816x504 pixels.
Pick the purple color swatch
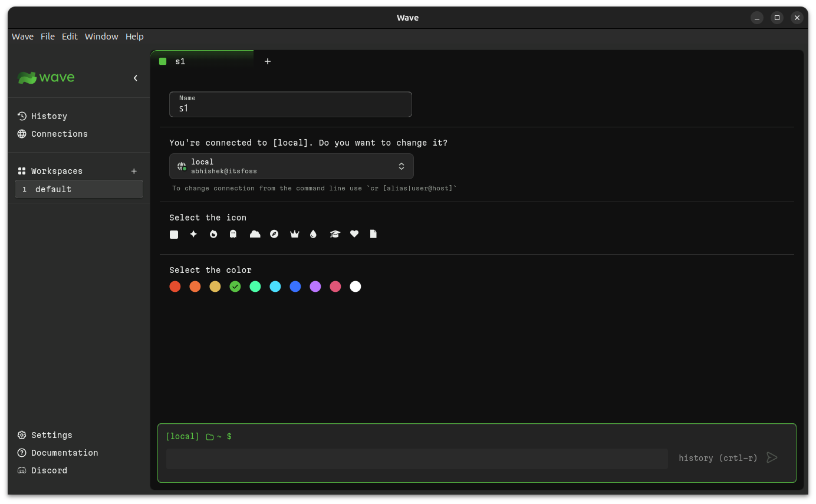click(x=315, y=286)
